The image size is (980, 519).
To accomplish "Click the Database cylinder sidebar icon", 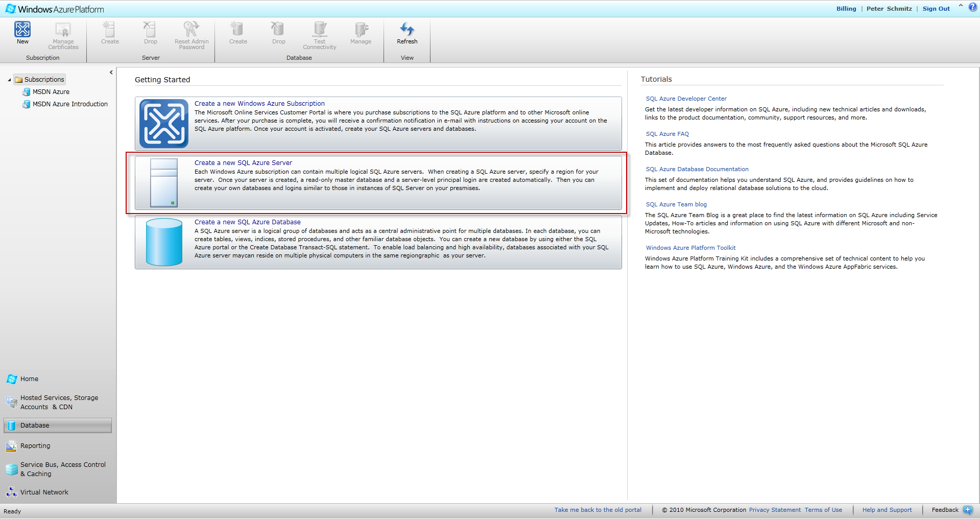I will (x=12, y=426).
